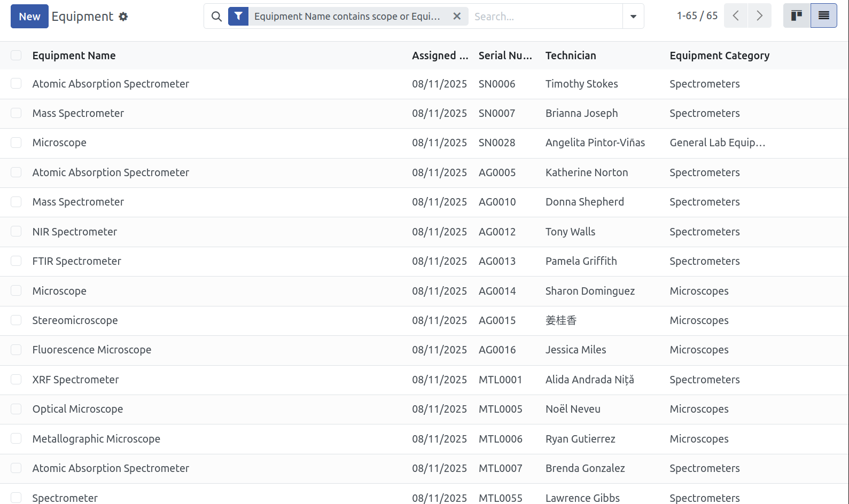The image size is (849, 504).
Task: Switch to Kanban view
Action: tap(797, 16)
